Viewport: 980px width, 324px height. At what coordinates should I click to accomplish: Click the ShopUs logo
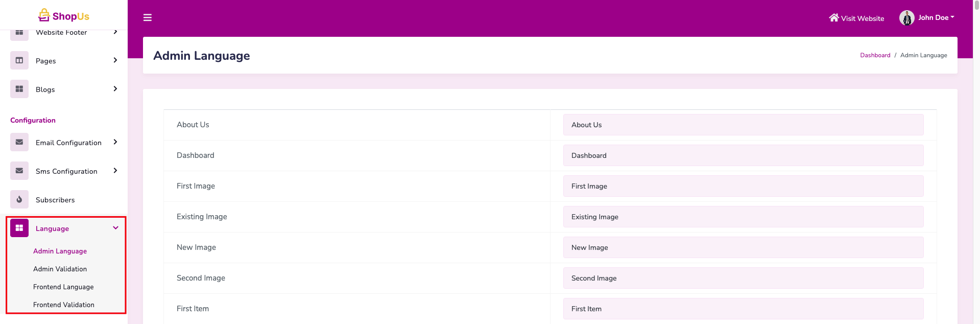pyautogui.click(x=64, y=16)
